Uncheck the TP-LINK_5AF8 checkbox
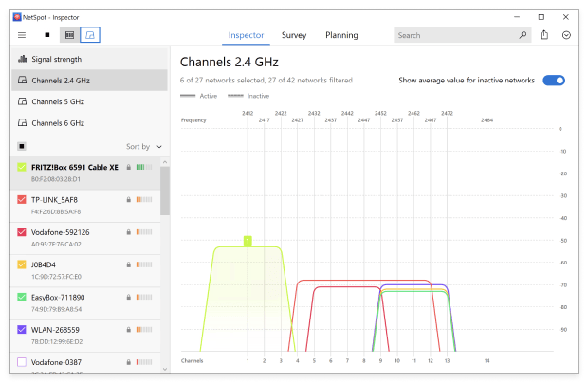Image resolution: width=588 pixels, height=383 pixels. pos(22,200)
